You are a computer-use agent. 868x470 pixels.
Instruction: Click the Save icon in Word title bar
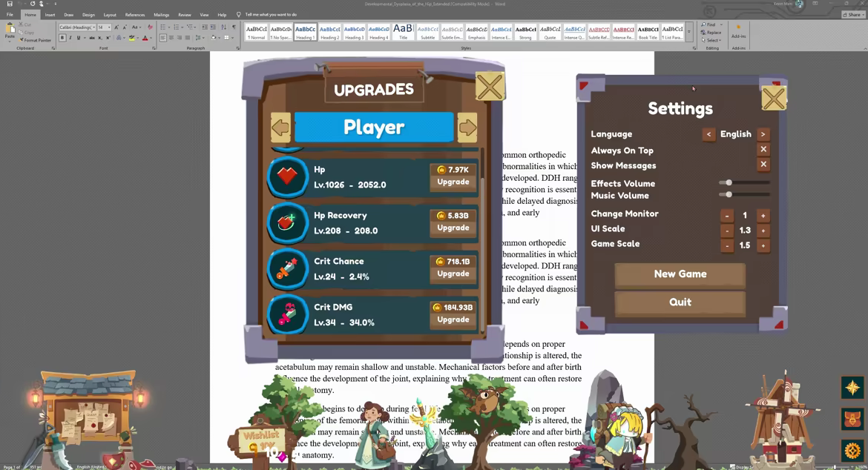10,3
